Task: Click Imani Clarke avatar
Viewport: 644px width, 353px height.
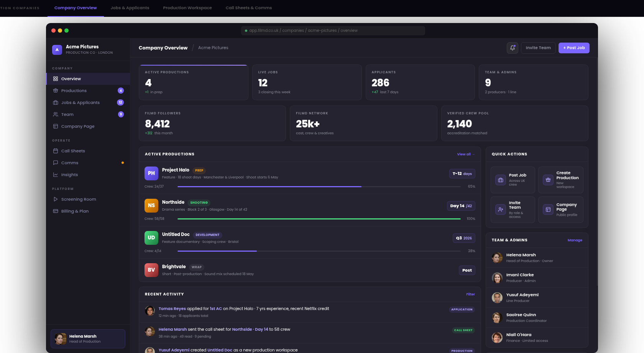Action: [x=497, y=278]
